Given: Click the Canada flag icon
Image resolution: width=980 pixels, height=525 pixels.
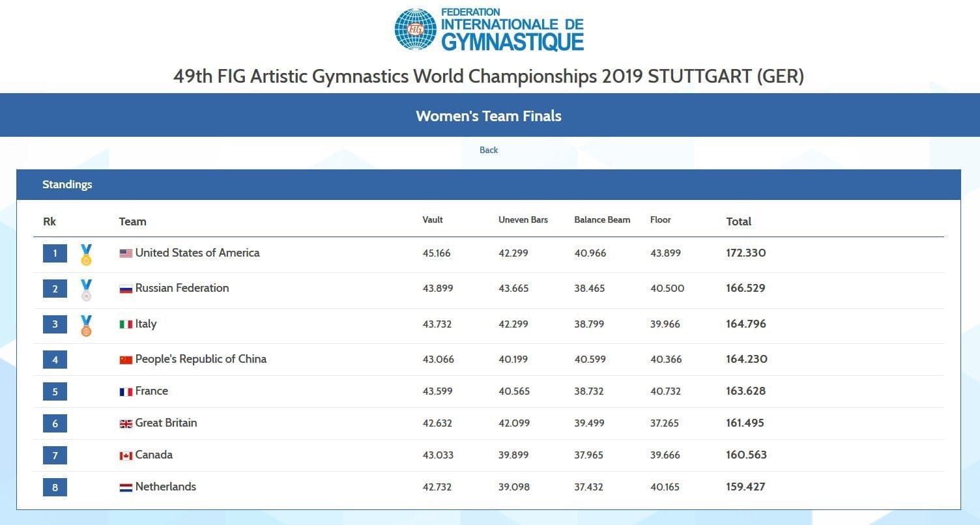Looking at the screenshot, I should coord(126,455).
